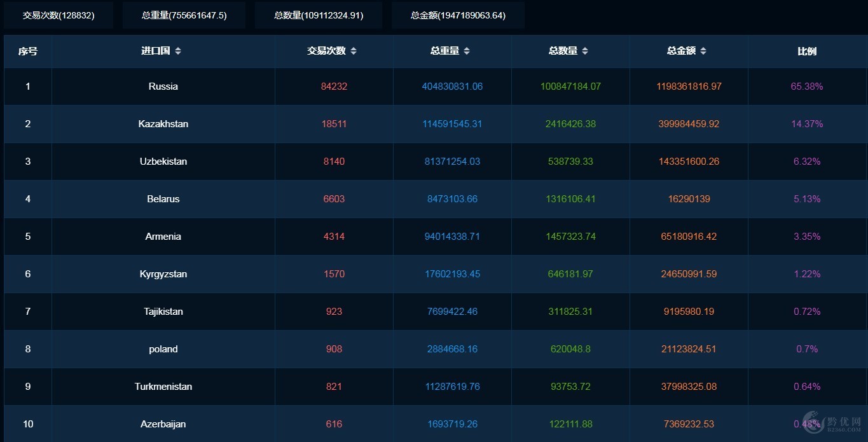Click the 总数量(109112324.91) summary button
The width and height of the screenshot is (868, 442).
(319, 15)
